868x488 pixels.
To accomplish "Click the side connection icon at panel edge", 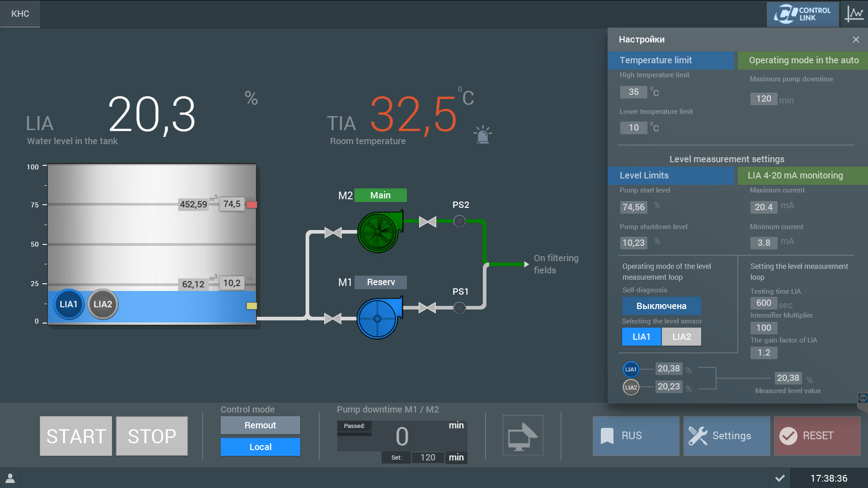I will click(863, 398).
